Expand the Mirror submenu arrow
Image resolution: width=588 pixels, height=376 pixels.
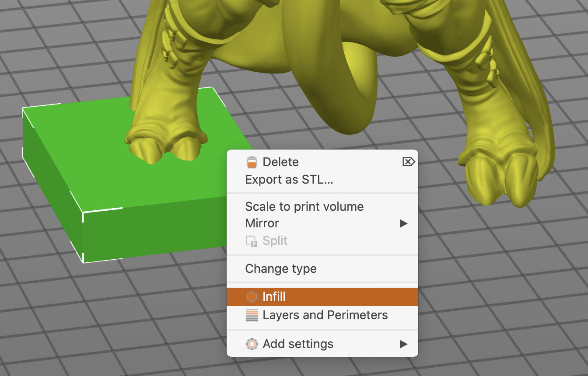click(403, 223)
